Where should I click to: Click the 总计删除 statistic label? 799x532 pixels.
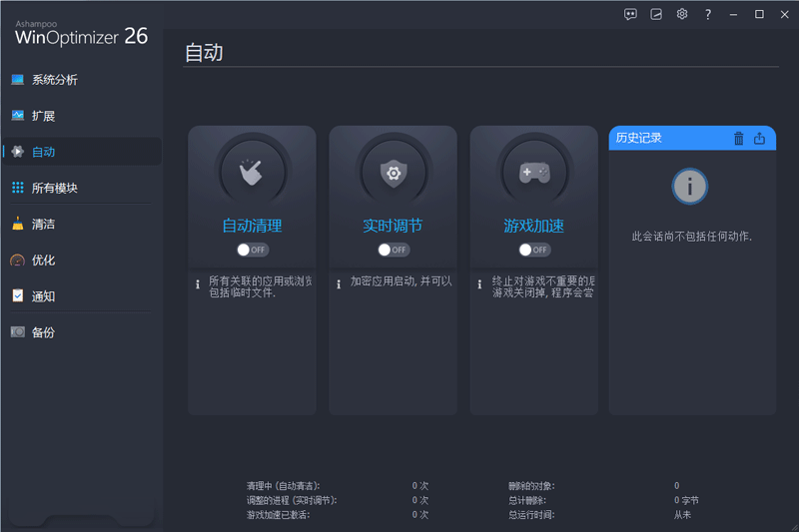click(527, 500)
